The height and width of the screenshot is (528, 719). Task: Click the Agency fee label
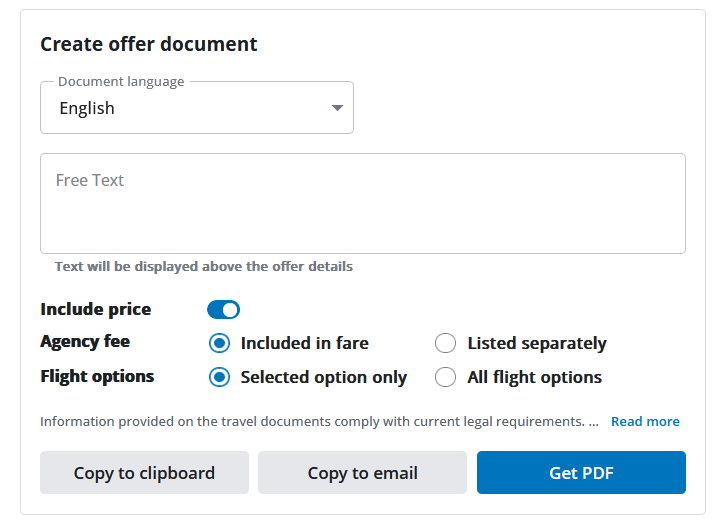tap(85, 342)
